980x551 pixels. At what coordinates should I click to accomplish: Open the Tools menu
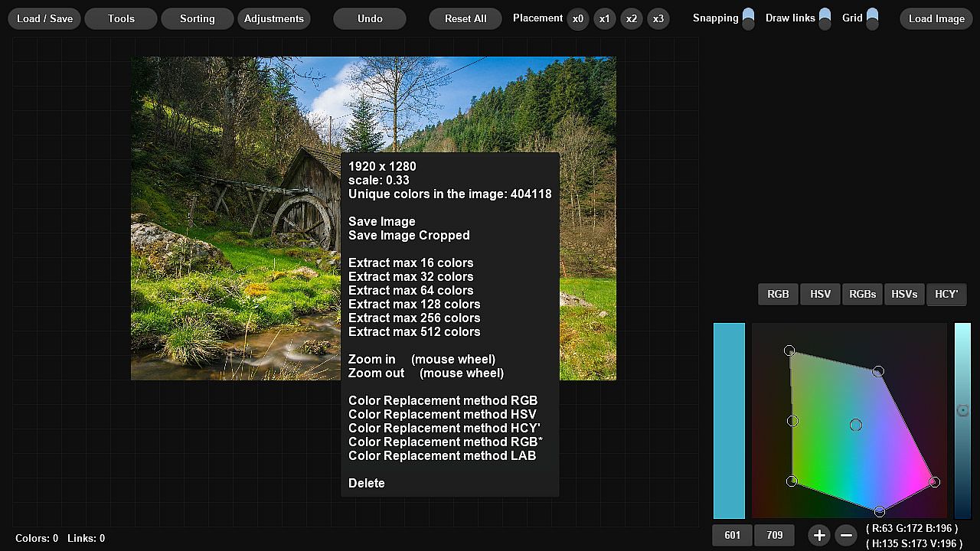pos(121,18)
